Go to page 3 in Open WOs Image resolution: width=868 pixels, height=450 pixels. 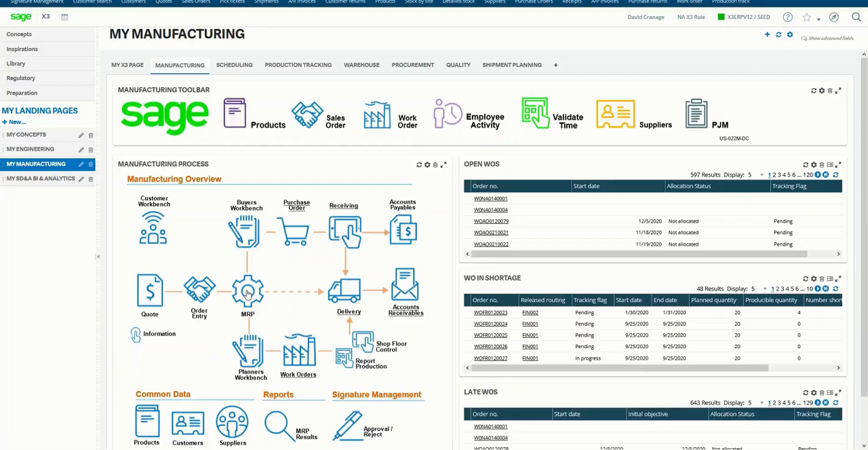click(779, 175)
